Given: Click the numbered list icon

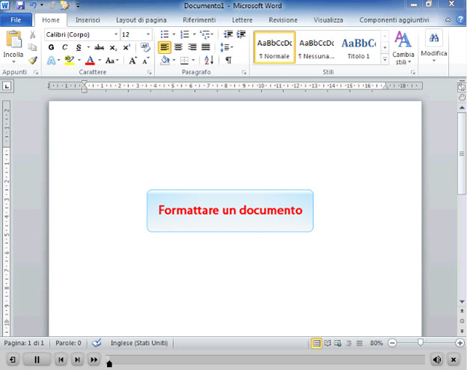Looking at the screenshot, I should click(x=184, y=34).
